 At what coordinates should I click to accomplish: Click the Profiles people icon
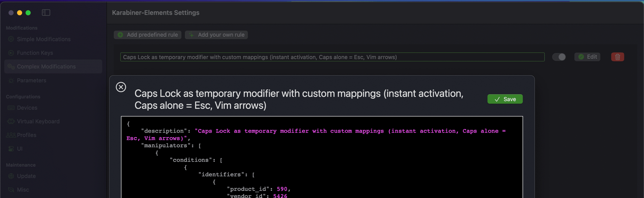(11, 135)
